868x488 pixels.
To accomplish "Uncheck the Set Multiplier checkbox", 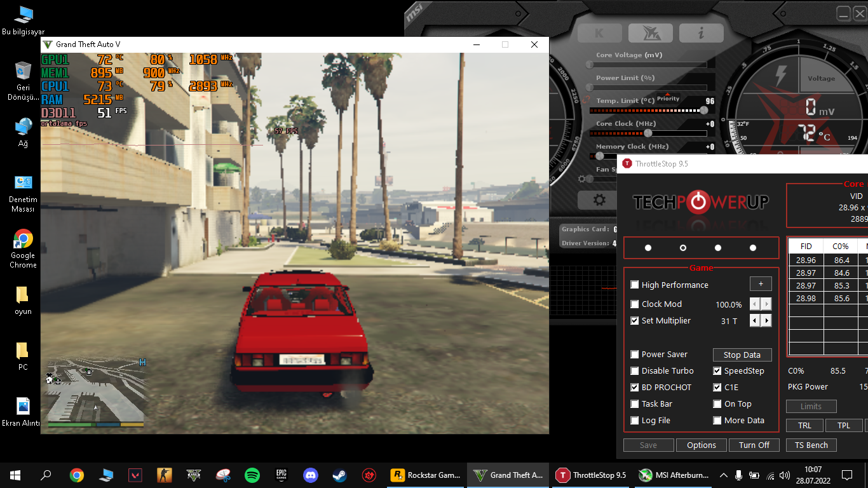I will [635, 321].
